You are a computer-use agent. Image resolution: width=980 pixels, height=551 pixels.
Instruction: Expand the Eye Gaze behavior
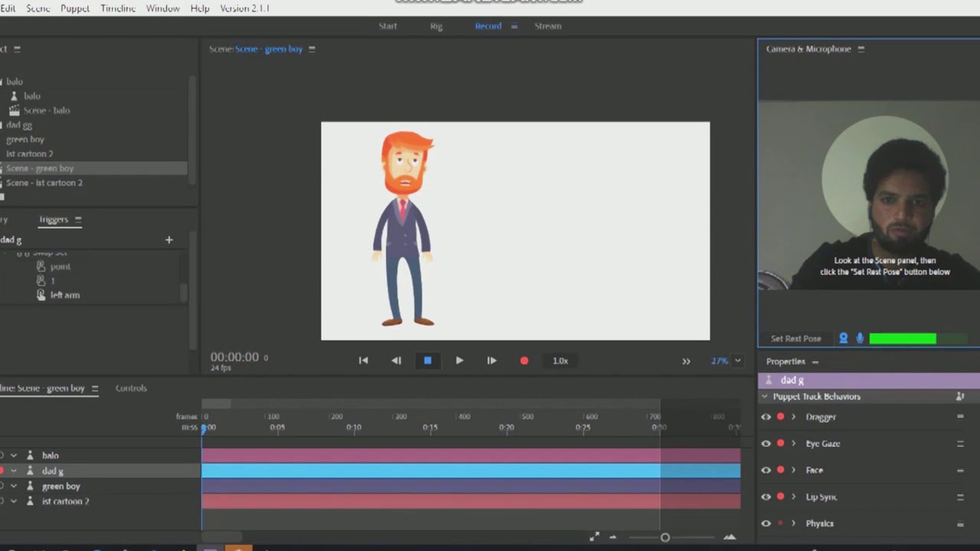[x=793, y=444]
